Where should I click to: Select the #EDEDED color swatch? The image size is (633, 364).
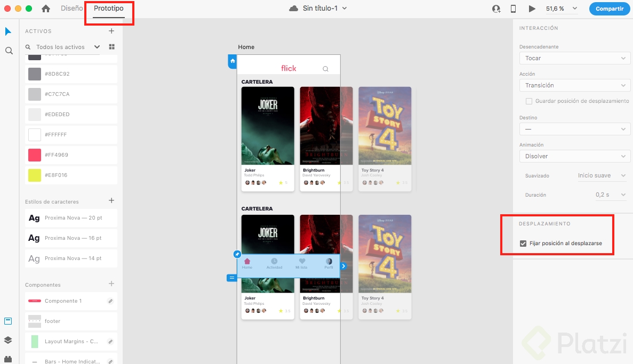click(x=35, y=115)
